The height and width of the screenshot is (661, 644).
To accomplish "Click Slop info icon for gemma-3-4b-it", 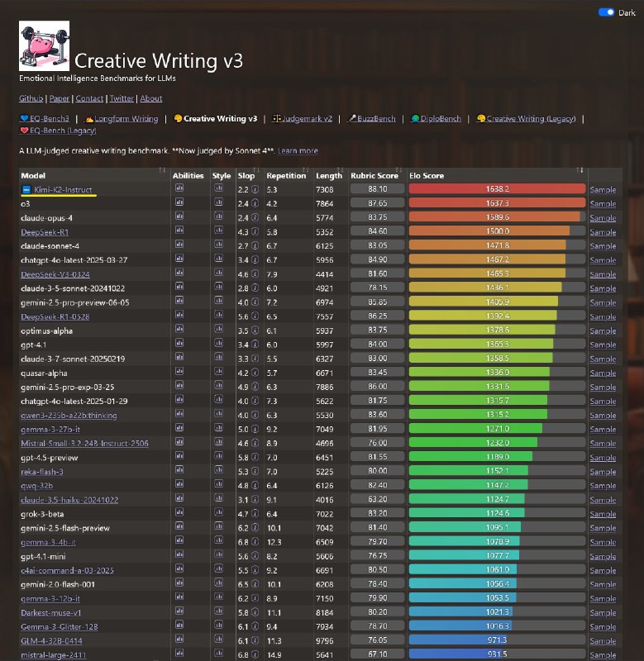I will point(255,542).
